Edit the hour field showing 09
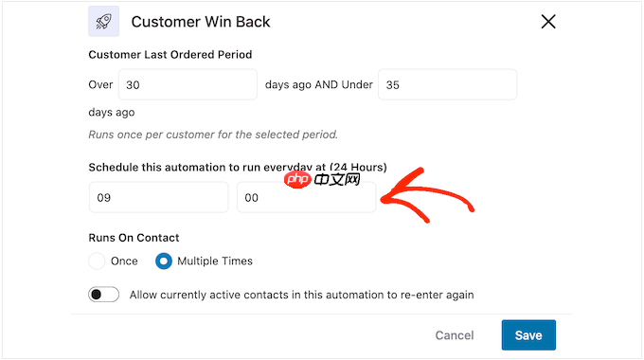This screenshot has width=644, height=360. coord(158,197)
